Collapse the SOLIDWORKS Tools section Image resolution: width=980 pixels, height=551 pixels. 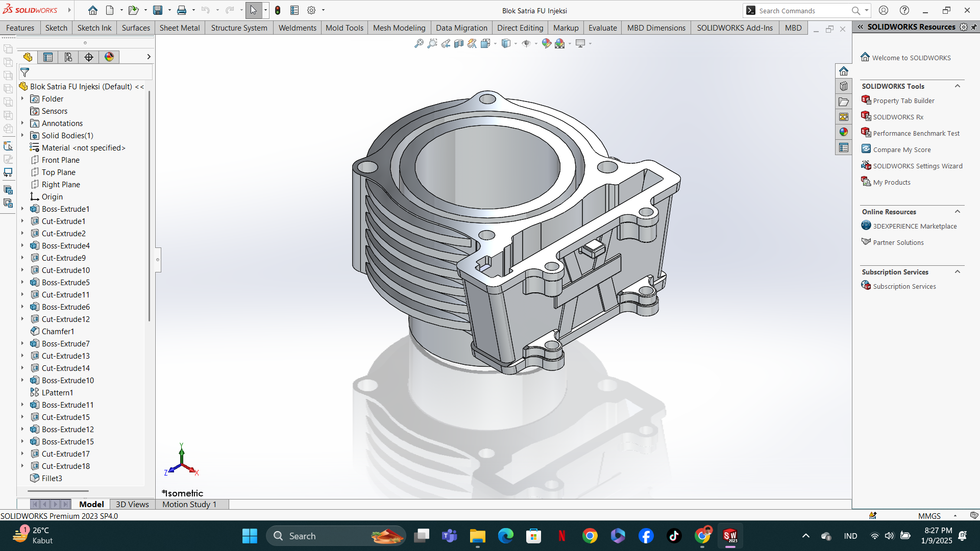(x=958, y=86)
